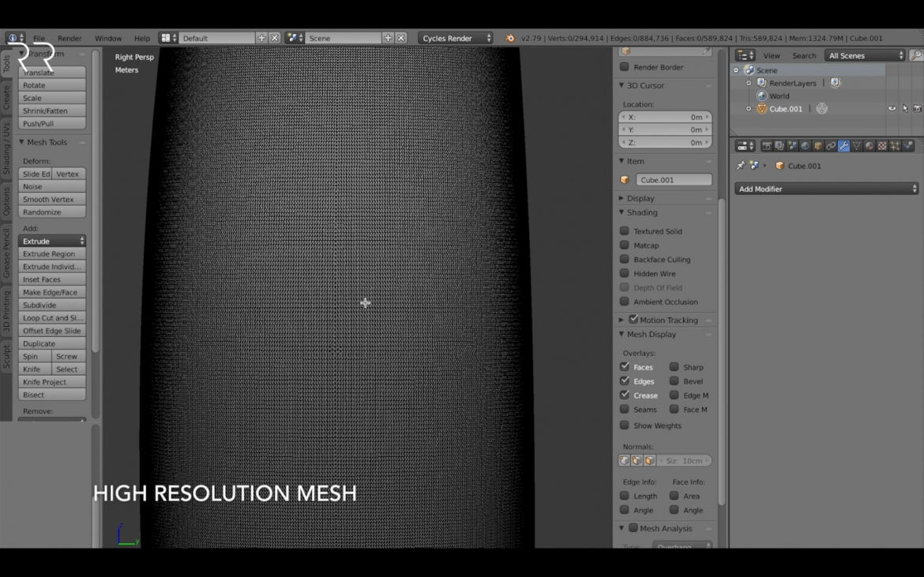Enable the Textured Solid checkbox
Image resolution: width=924 pixels, height=577 pixels.
click(625, 230)
